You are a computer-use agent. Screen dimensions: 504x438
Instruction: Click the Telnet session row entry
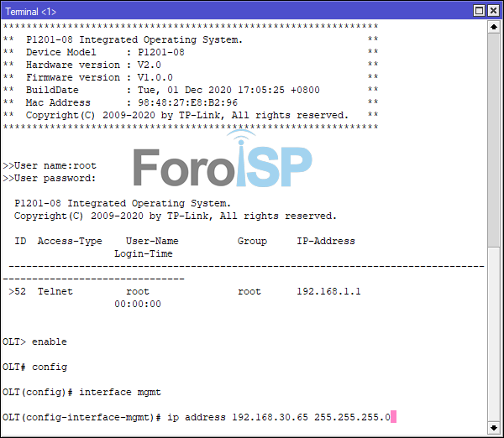click(x=55, y=291)
